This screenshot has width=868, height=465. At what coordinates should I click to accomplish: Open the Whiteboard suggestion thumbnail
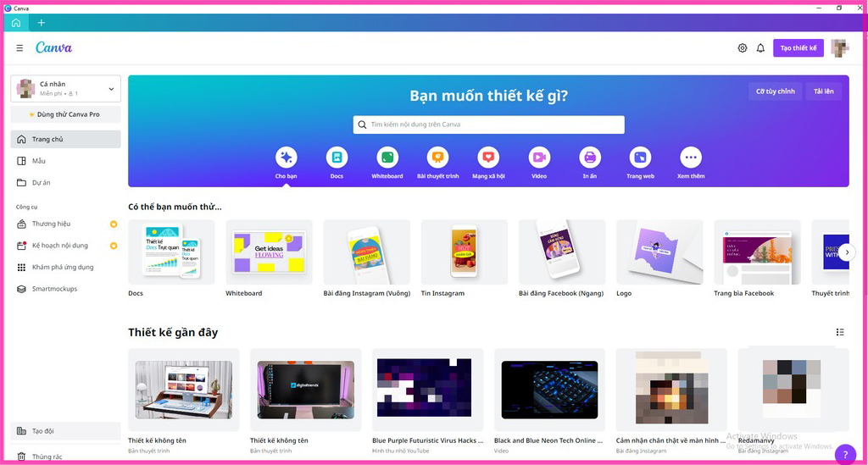coord(269,252)
